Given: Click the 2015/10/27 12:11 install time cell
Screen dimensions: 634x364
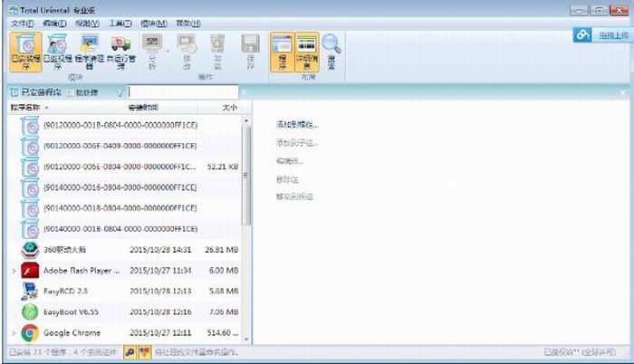Looking at the screenshot, I should (160, 333).
